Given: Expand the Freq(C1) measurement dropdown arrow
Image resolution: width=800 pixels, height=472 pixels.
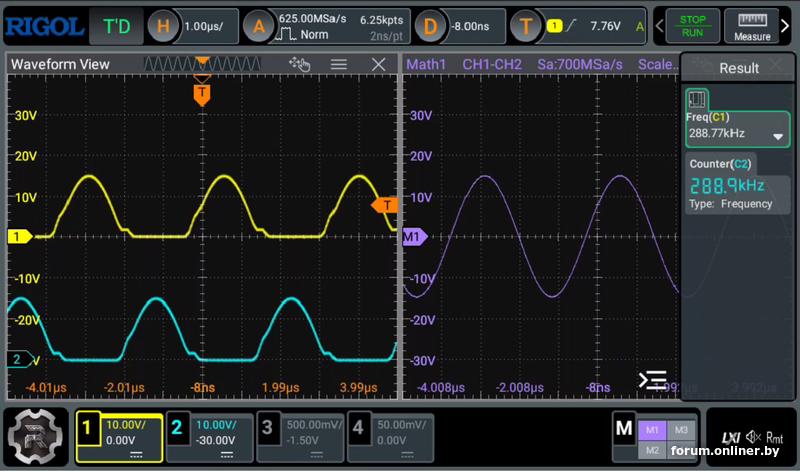Looking at the screenshot, I should tap(777, 135).
